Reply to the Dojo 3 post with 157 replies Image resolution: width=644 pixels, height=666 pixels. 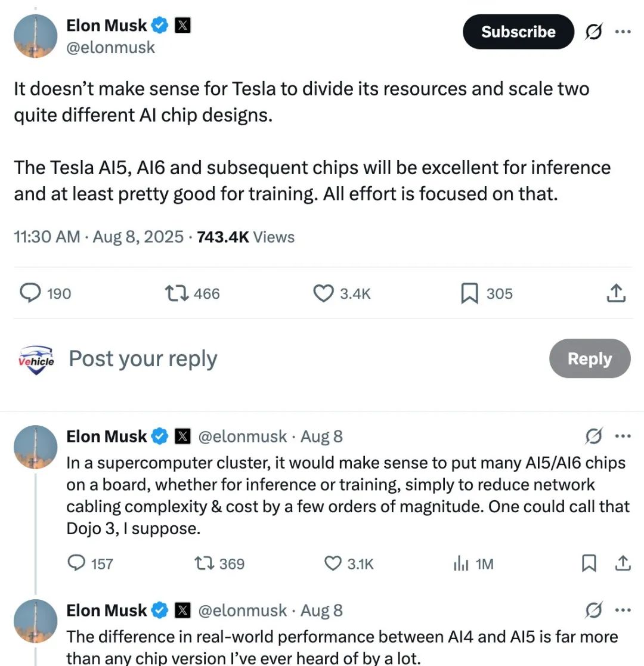pyautogui.click(x=77, y=563)
